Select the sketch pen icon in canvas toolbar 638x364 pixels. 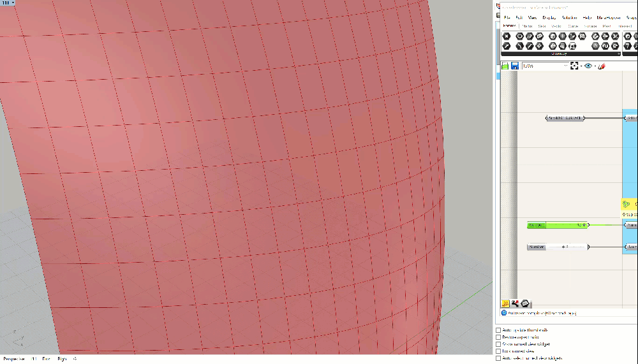602,66
